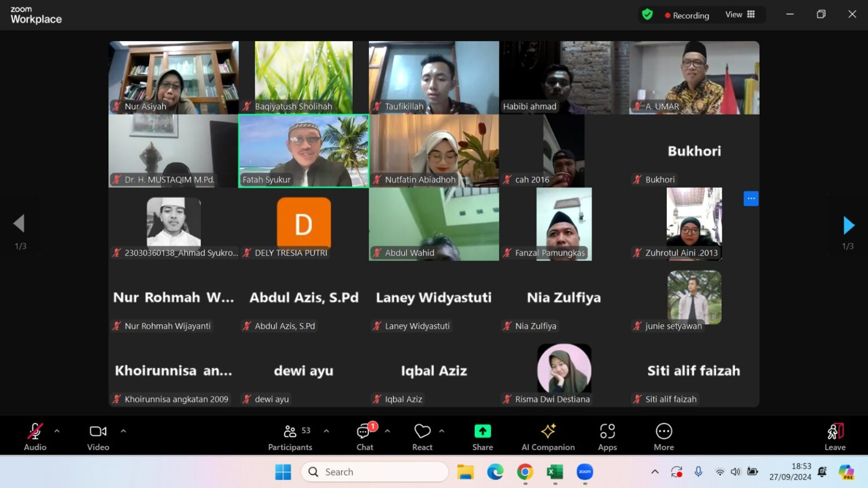Viewport: 868px width, 488px height.
Task: Expand the Participants options caret
Action: [326, 431]
